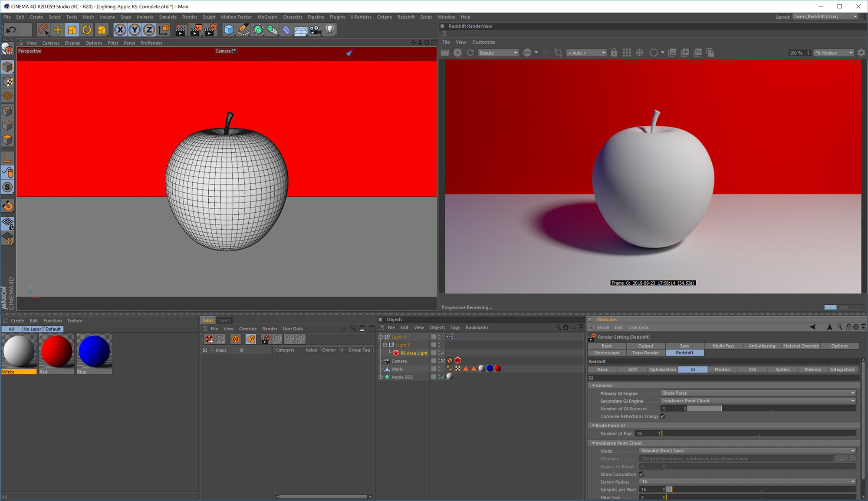Click the Number of Rays input field
The height and width of the screenshot is (501, 868).
(647, 433)
